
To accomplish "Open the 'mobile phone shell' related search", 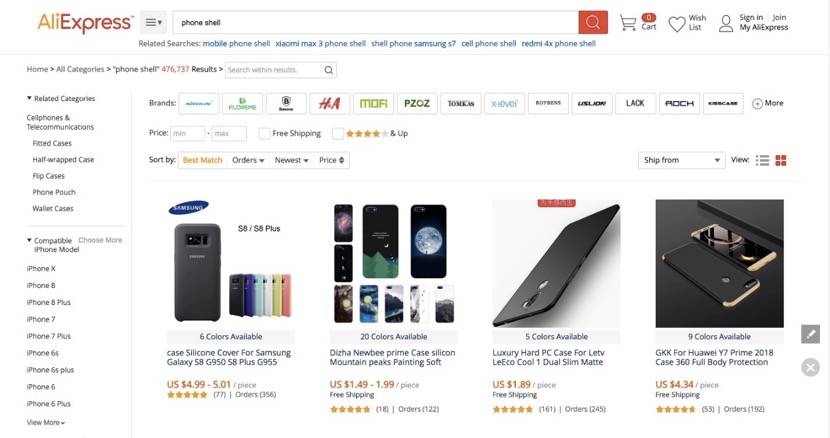I will pos(236,43).
